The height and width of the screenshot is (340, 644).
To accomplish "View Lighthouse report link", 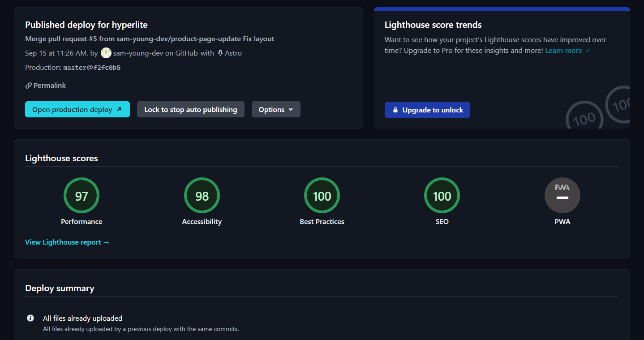I will click(x=67, y=242).
